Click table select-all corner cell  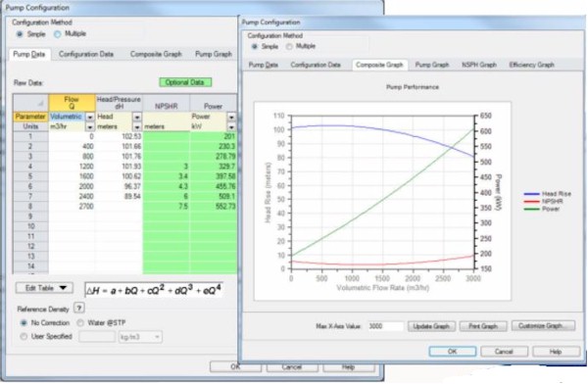point(30,103)
